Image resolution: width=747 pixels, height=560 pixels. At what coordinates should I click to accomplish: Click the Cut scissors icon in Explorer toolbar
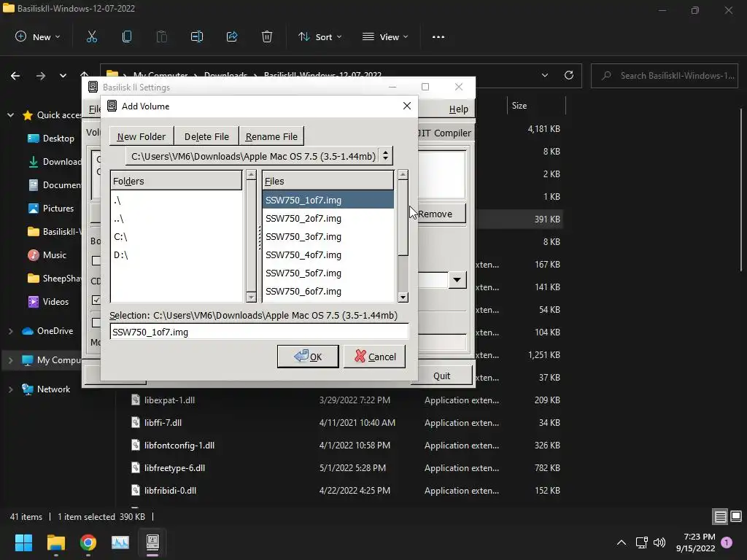coord(91,36)
